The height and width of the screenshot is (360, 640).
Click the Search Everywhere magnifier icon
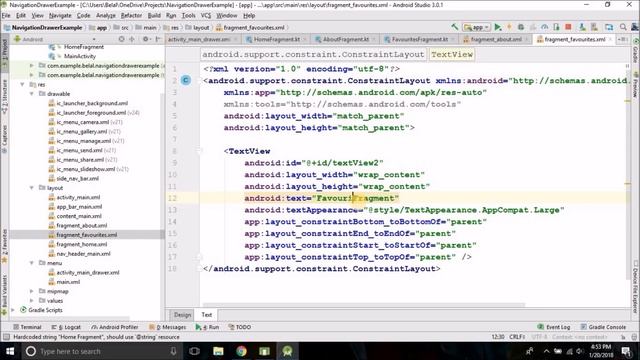(623, 27)
